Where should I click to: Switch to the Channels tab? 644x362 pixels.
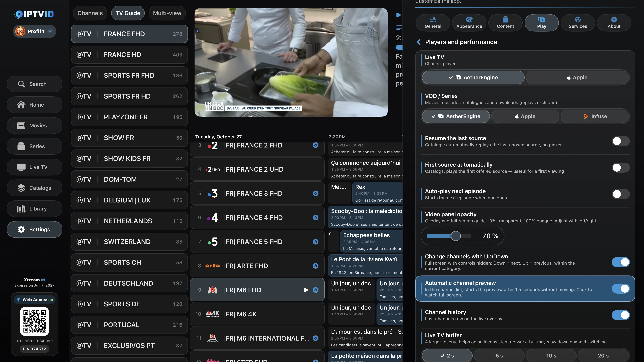point(90,13)
